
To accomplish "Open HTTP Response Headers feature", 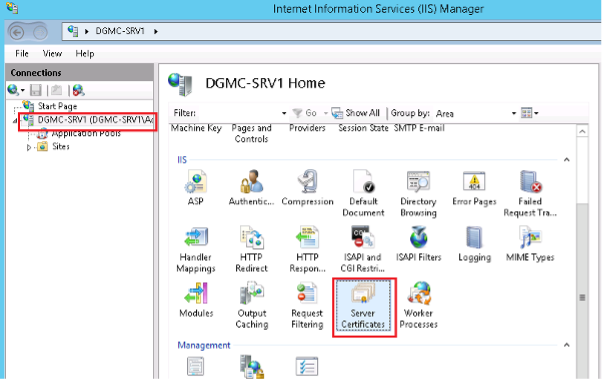I will 307,249.
